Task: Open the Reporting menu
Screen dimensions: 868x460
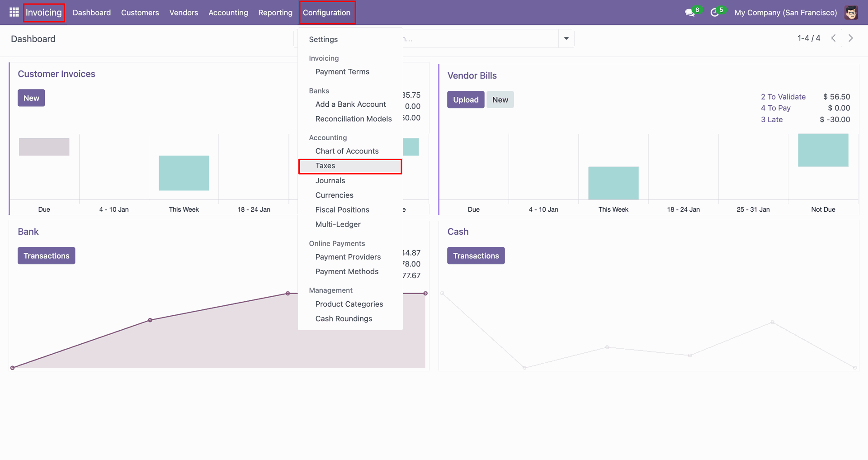Action: pos(275,13)
